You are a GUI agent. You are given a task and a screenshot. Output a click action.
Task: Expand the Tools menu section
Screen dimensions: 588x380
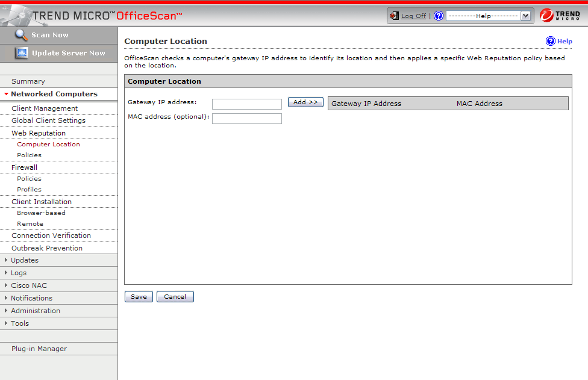click(5, 323)
